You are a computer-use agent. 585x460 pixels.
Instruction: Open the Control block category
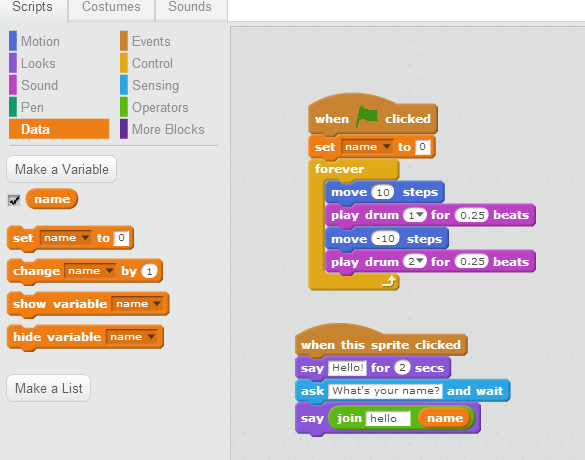coord(152,63)
